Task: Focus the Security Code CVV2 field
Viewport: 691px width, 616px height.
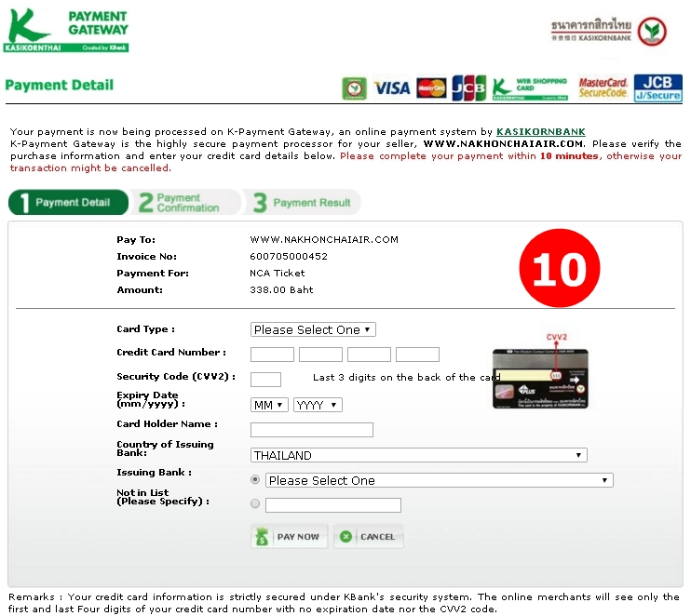Action: click(x=265, y=379)
